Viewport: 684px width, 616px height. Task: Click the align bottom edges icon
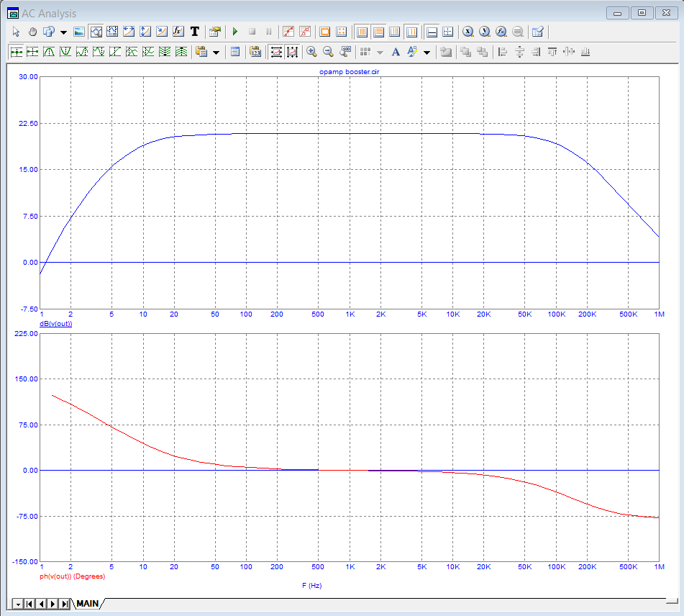tap(585, 52)
